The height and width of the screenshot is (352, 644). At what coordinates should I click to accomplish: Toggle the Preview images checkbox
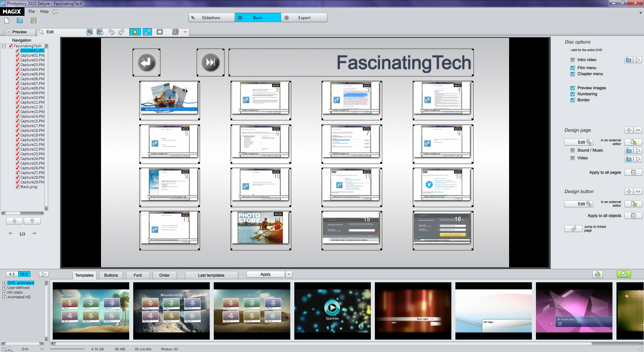click(573, 88)
